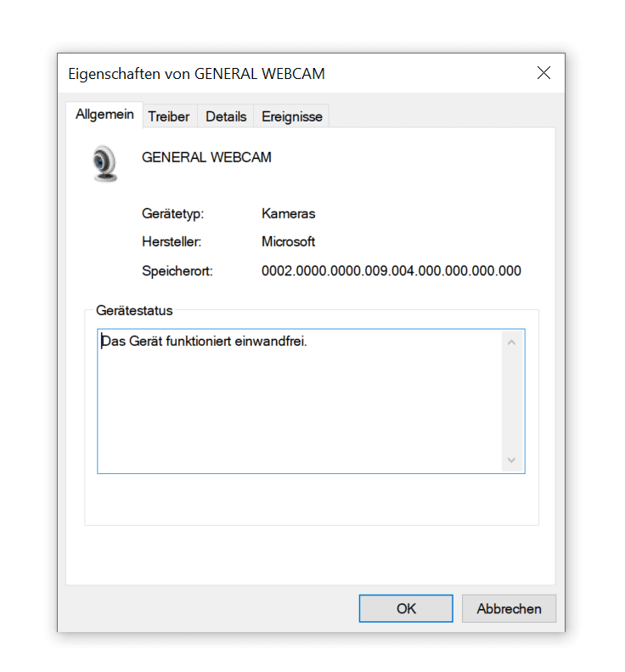Image resolution: width=625 pixels, height=672 pixels.
Task: Click the 'Speicherort:' label
Action: (x=177, y=271)
